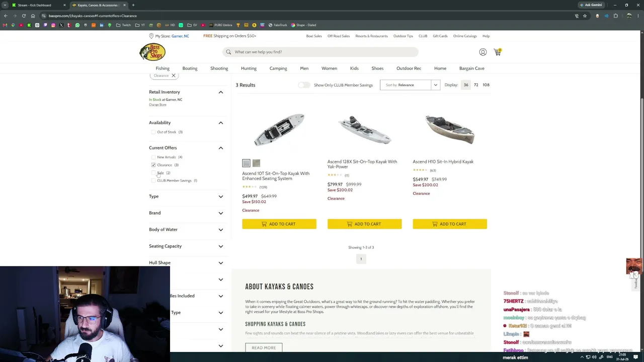Collapse the Current Offers section

pyautogui.click(x=220, y=148)
